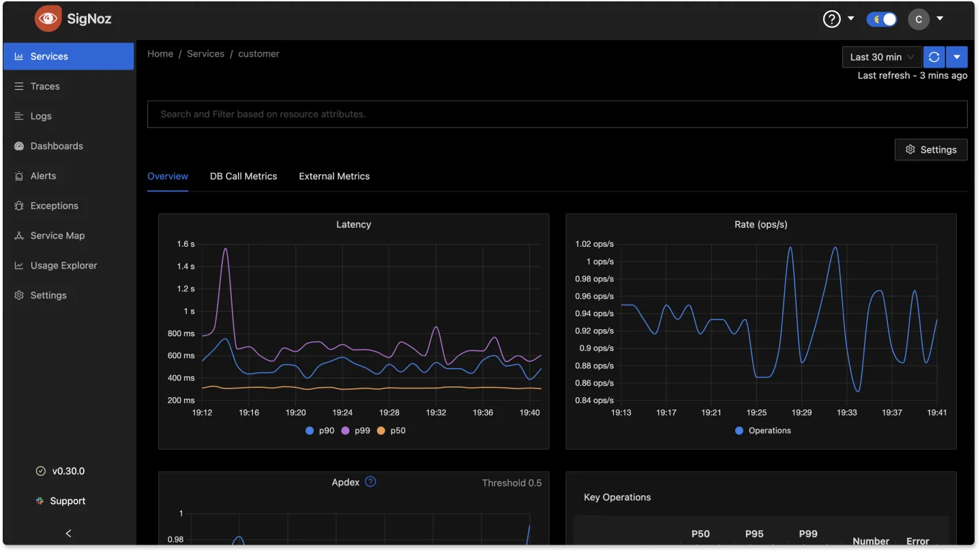
Task: Select the Overview tab
Action: pyautogui.click(x=168, y=177)
